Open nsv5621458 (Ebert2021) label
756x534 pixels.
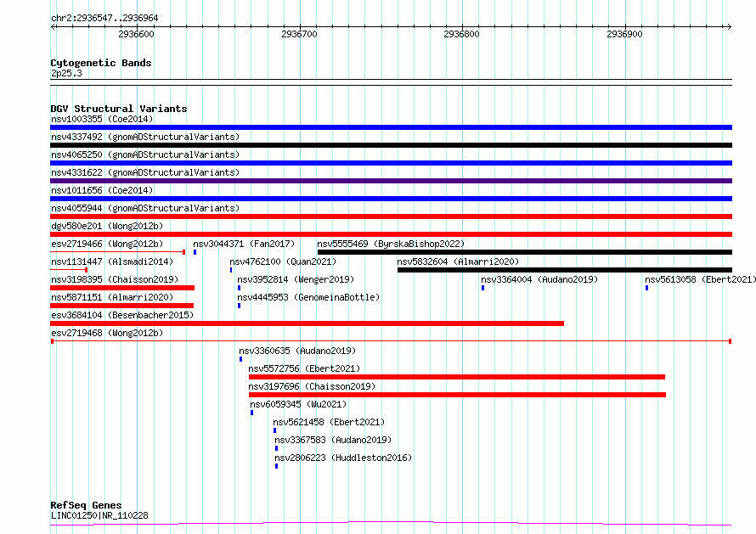click(330, 422)
